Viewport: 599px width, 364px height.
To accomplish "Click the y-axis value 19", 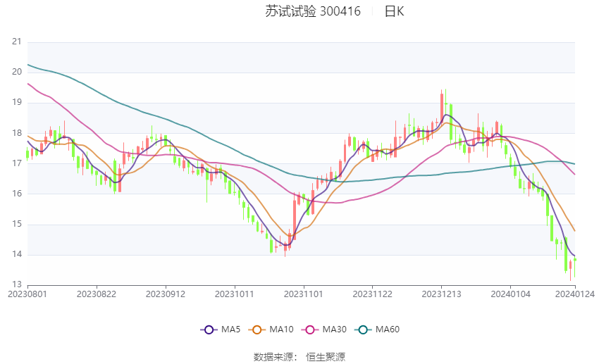I will pyautogui.click(x=17, y=102).
